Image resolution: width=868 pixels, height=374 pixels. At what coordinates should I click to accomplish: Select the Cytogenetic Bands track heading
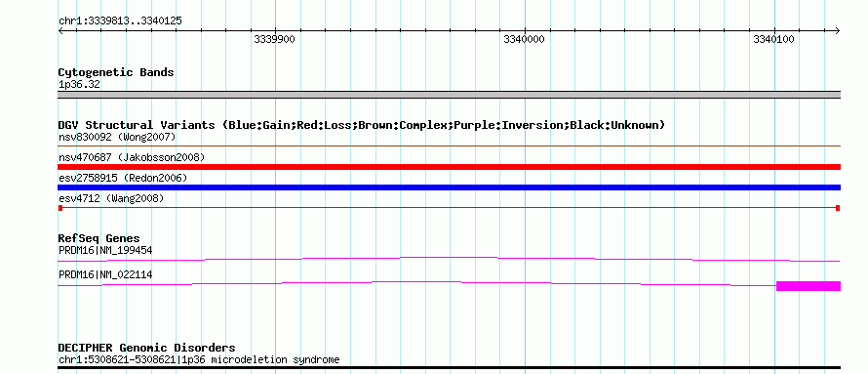(x=116, y=72)
